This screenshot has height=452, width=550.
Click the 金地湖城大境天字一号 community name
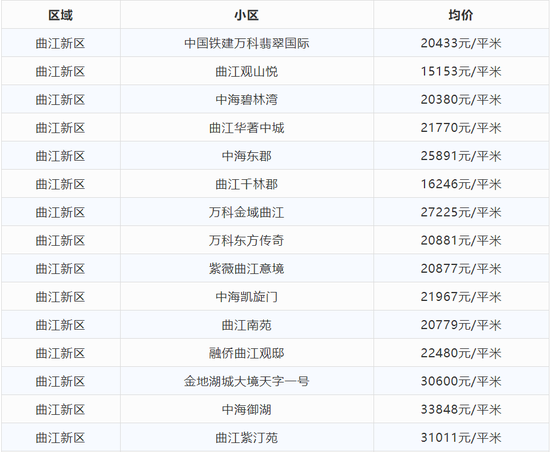tap(247, 381)
